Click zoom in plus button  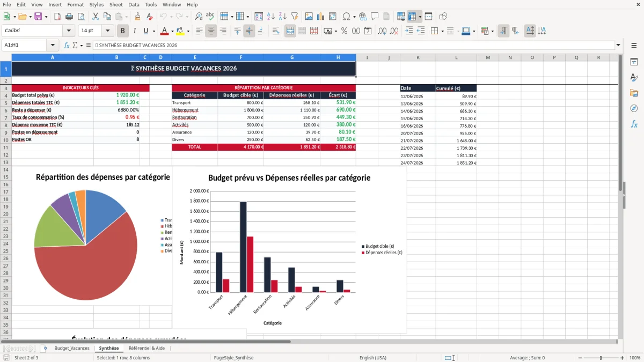pyautogui.click(x=623, y=358)
